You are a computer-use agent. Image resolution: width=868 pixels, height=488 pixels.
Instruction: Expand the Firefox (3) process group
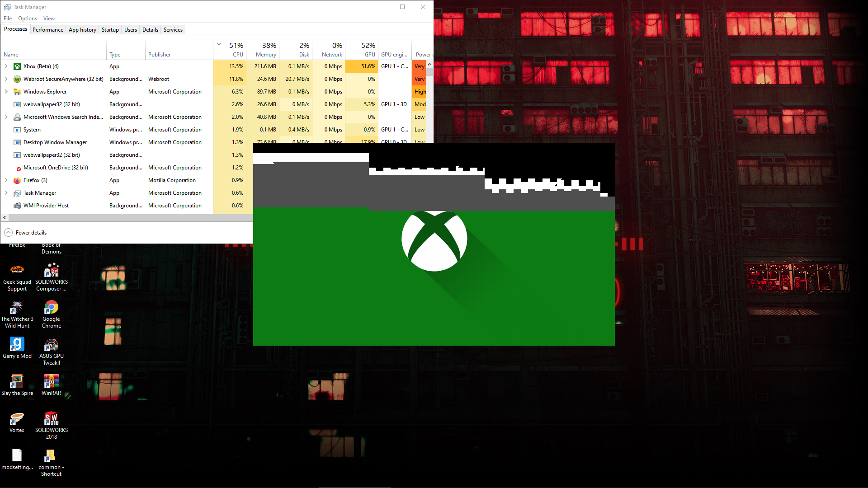7,180
